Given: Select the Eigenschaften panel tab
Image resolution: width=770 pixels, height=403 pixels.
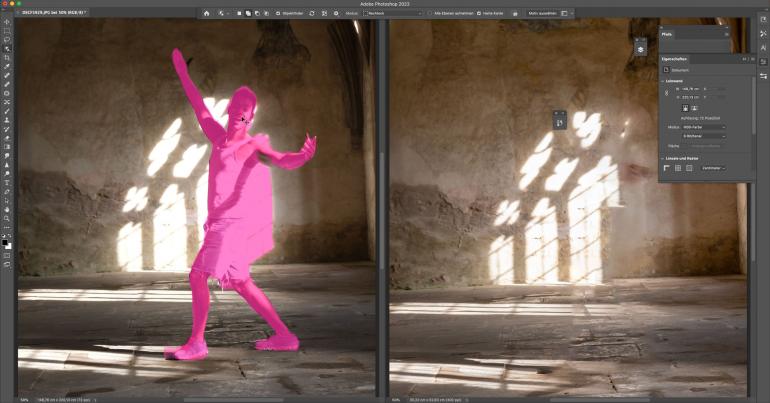Looking at the screenshot, I should tap(674, 59).
